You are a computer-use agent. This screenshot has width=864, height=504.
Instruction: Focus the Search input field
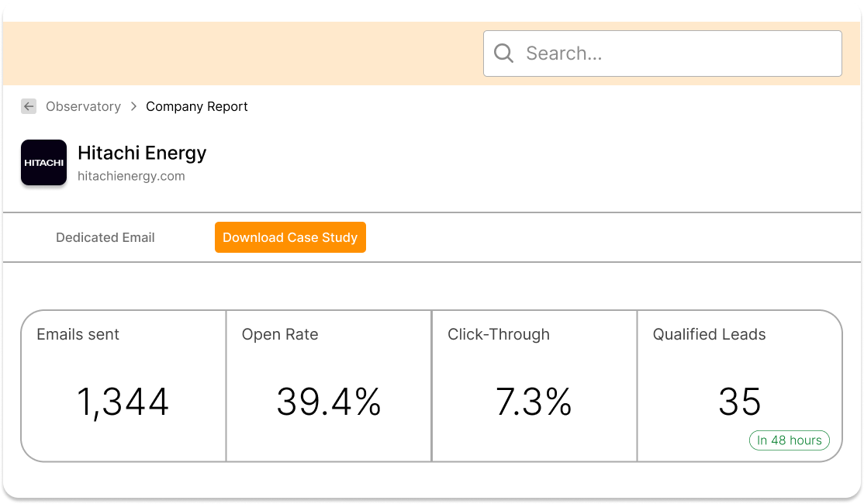[675, 54]
